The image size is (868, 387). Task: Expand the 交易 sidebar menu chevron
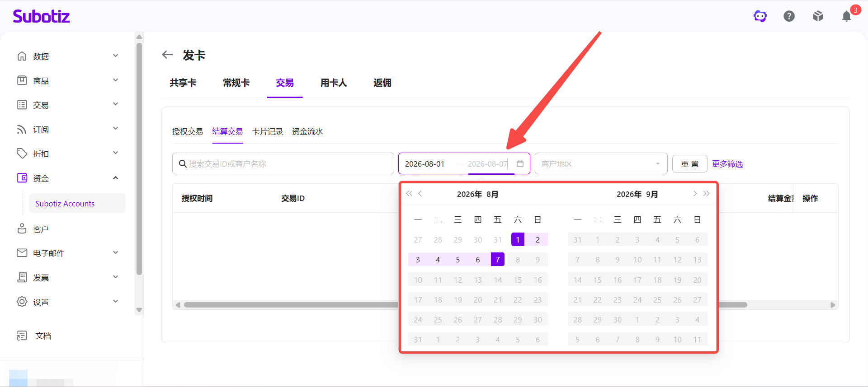click(x=115, y=104)
